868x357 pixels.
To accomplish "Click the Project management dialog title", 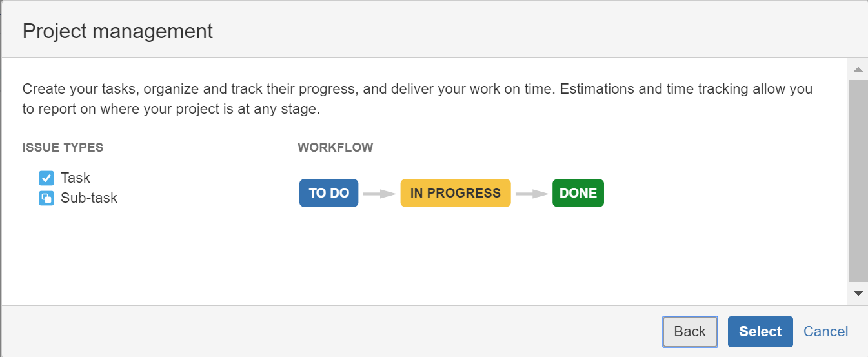I will click(117, 31).
